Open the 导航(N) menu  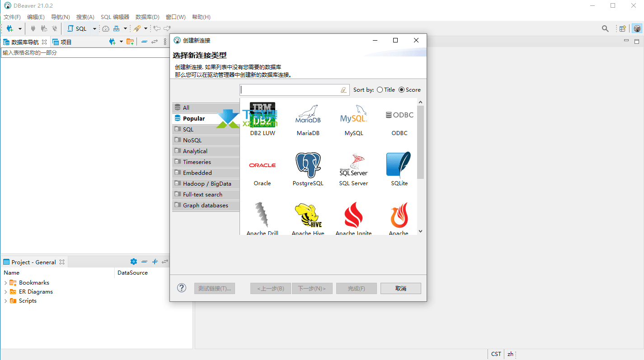(61, 17)
